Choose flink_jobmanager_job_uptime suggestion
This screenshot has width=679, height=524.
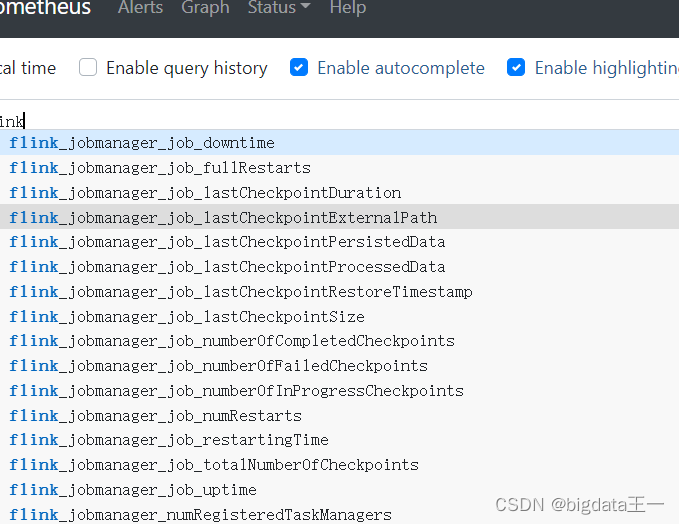click(x=340, y=490)
